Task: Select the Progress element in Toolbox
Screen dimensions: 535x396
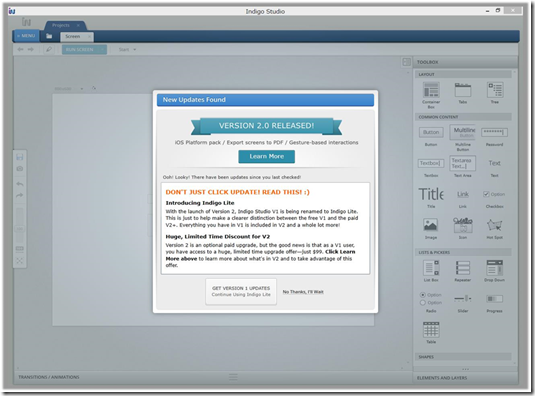Action: [494, 303]
